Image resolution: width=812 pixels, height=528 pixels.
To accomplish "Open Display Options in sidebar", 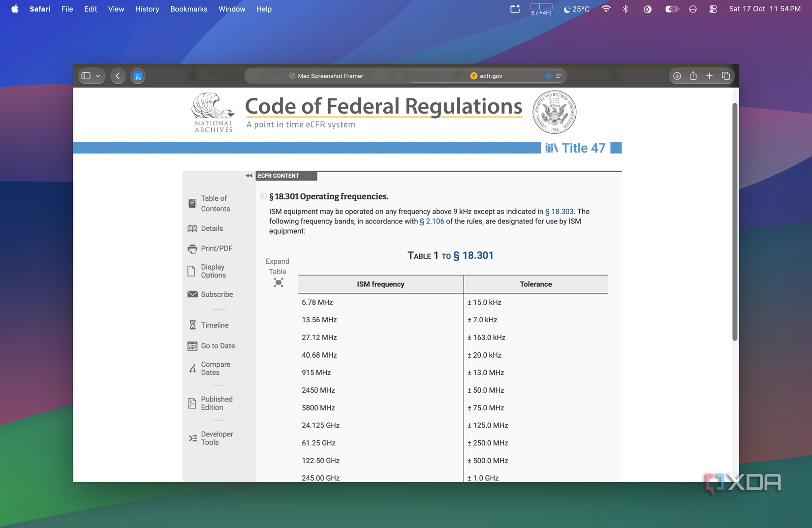I will coord(207,271).
